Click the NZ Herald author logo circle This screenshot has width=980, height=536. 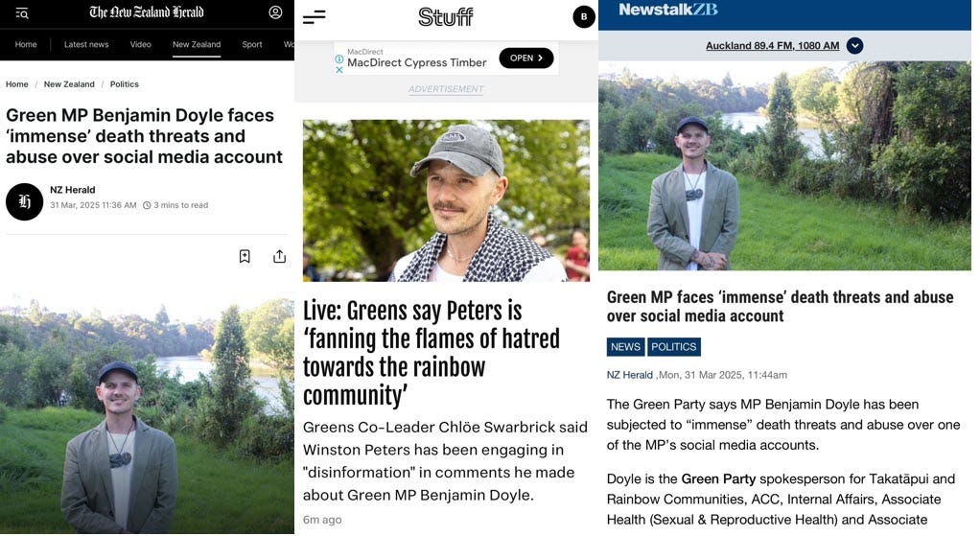24,201
